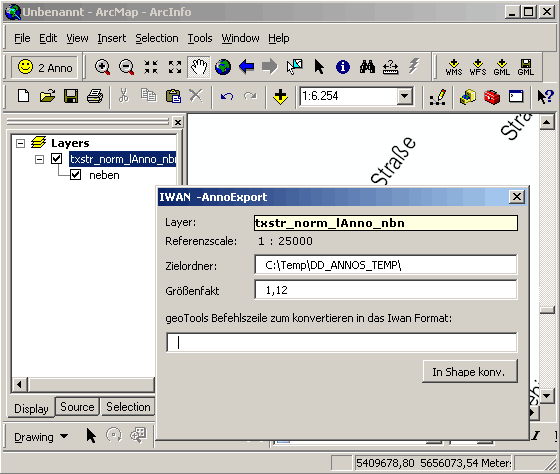Switch to the Selection tab

coord(128,407)
